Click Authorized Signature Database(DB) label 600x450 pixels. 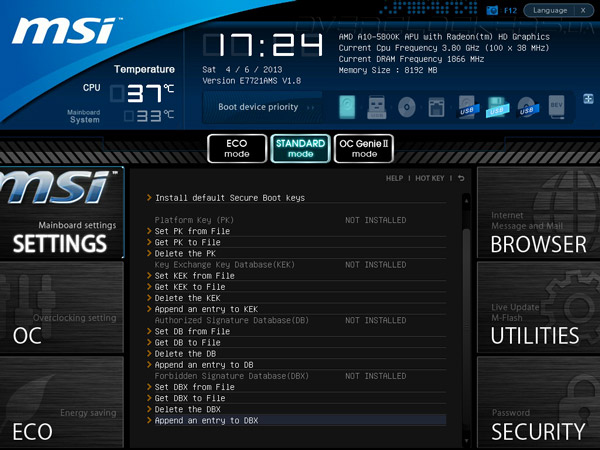pos(232,320)
